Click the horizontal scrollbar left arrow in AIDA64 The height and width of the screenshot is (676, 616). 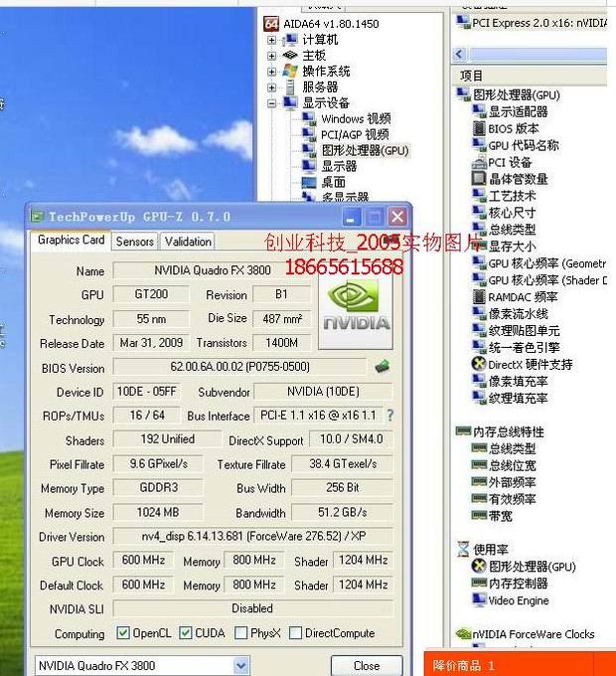[x=460, y=55]
